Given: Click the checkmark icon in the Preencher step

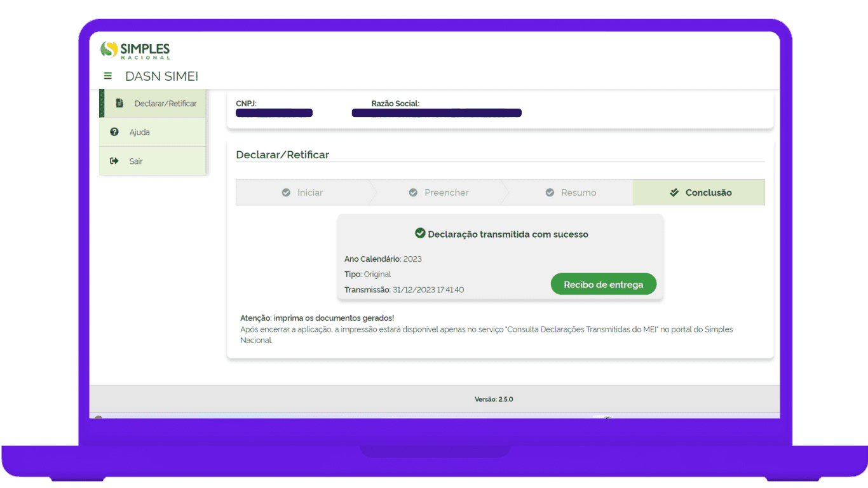Looking at the screenshot, I should (x=413, y=193).
